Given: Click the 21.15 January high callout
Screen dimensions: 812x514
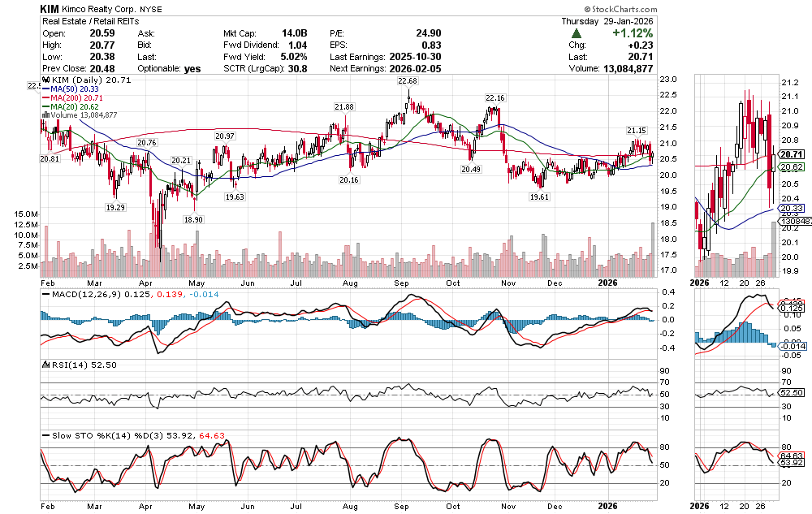Looking at the screenshot, I should pyautogui.click(x=636, y=131).
